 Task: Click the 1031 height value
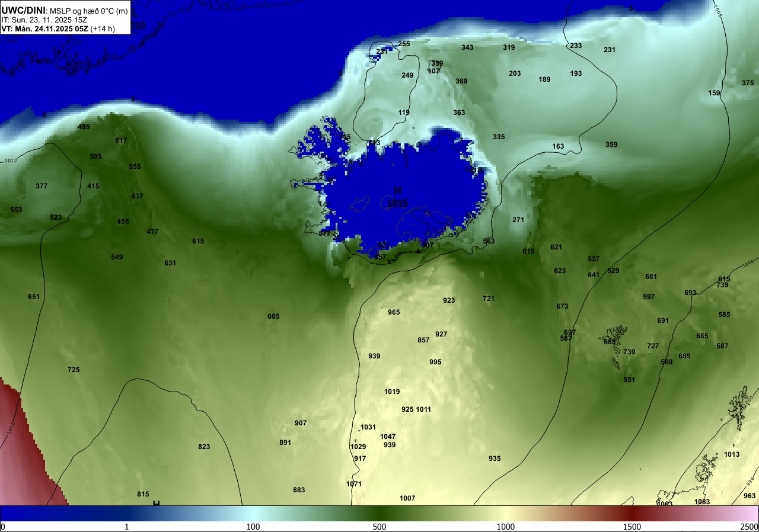(368, 427)
